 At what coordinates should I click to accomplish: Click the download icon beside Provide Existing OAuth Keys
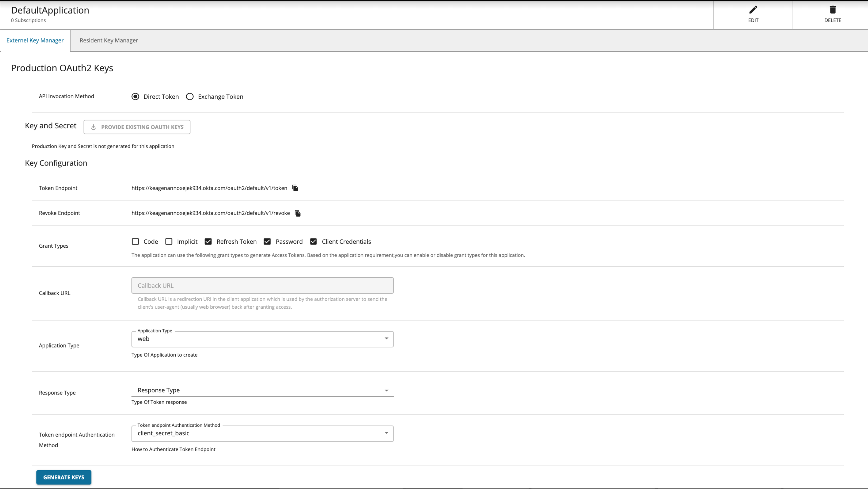(93, 127)
